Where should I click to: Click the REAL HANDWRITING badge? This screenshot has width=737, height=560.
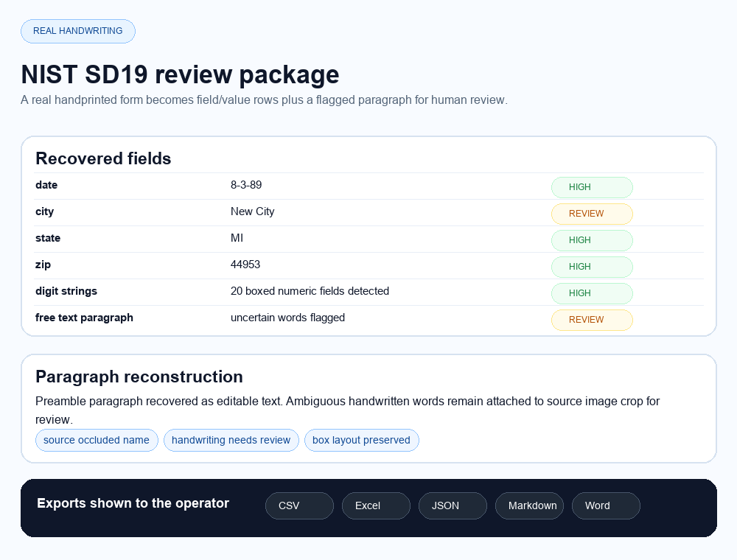78,31
